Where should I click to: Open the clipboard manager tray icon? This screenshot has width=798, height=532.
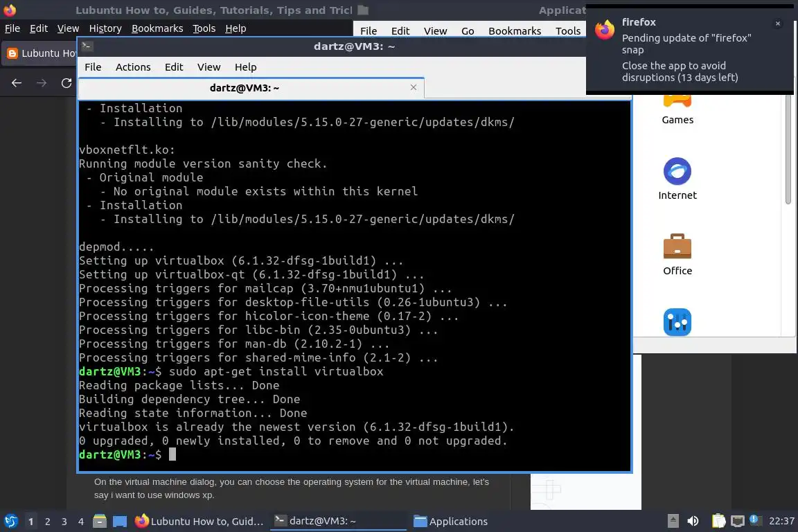(x=718, y=521)
